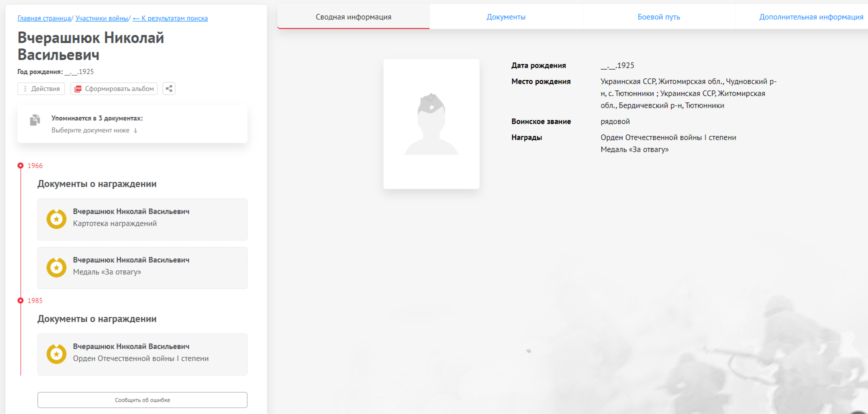Open the Картотека награждений document card

pos(142,219)
